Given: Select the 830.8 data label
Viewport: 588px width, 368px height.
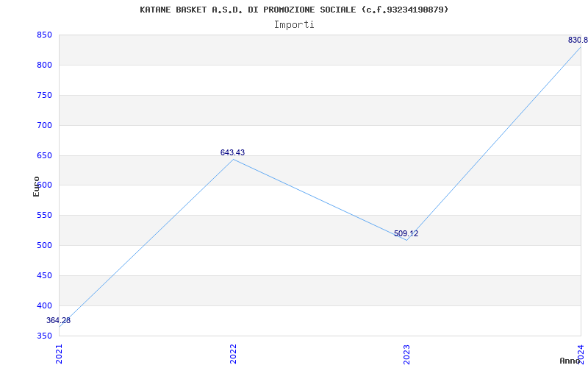Looking at the screenshot, I should [578, 40].
